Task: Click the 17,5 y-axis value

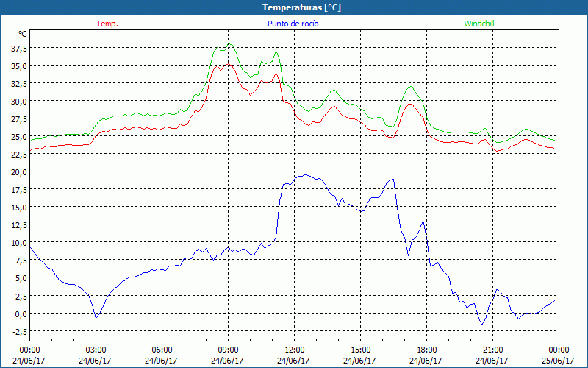Action: [19, 189]
